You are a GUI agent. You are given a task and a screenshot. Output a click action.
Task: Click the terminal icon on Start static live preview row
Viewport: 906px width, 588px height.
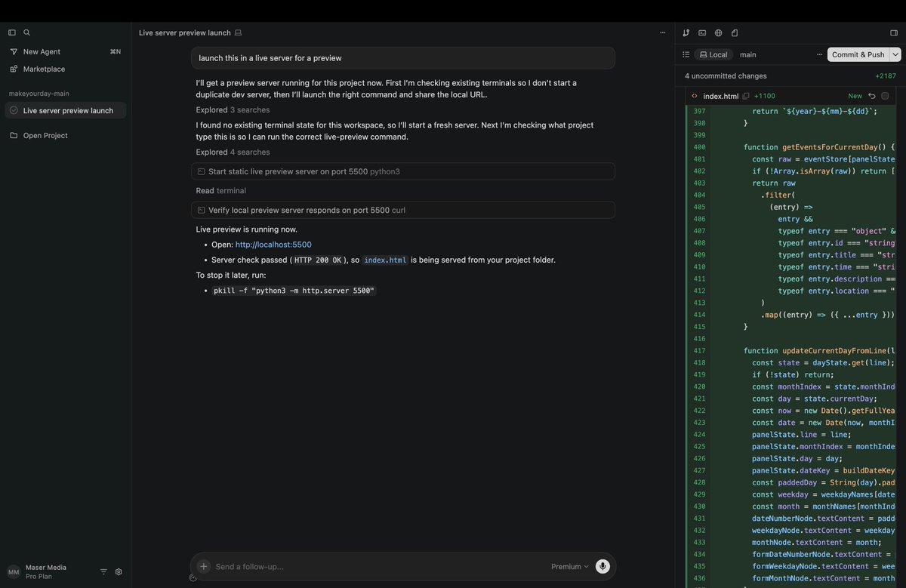[202, 171]
